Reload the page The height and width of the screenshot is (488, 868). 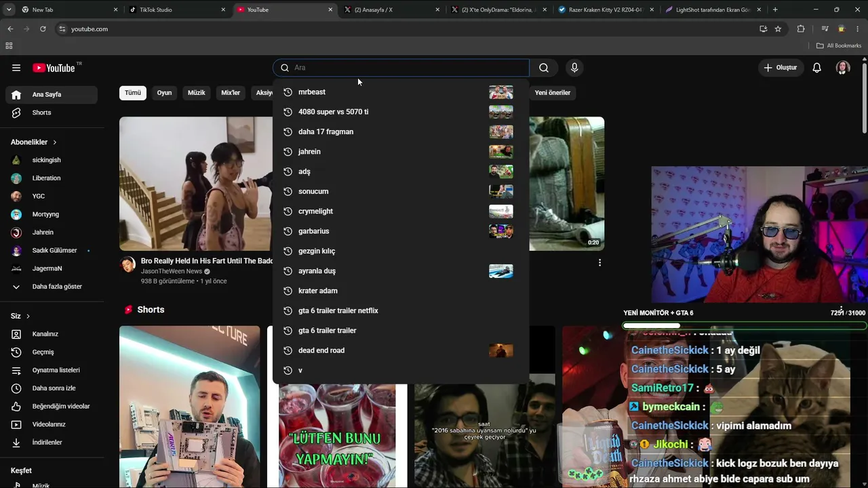43,29
